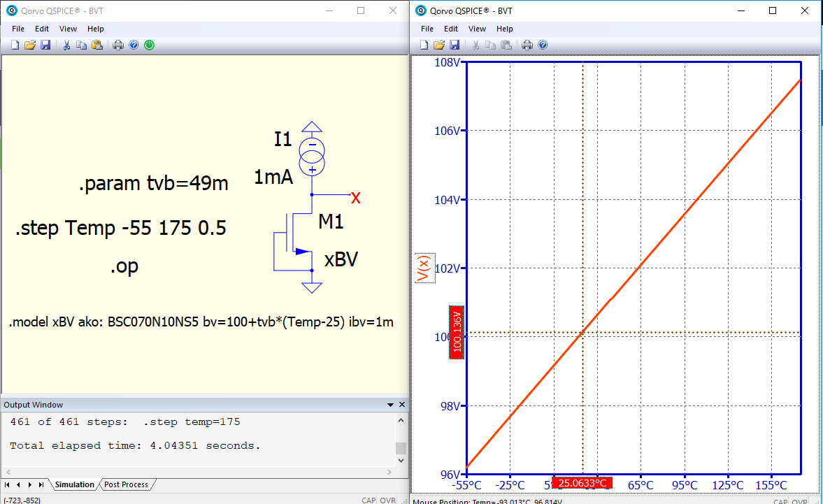Click the 108V y-axis label

(x=448, y=62)
